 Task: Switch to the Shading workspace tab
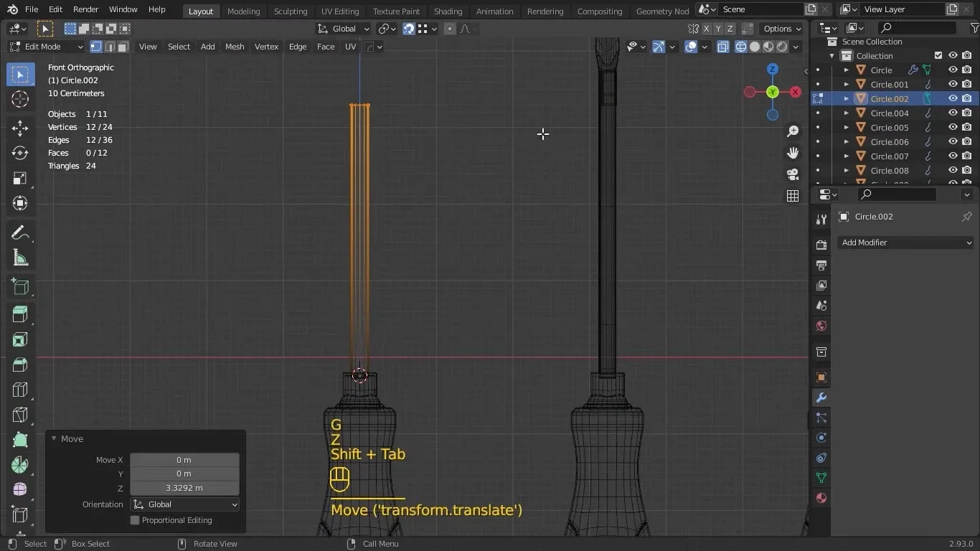point(448,11)
